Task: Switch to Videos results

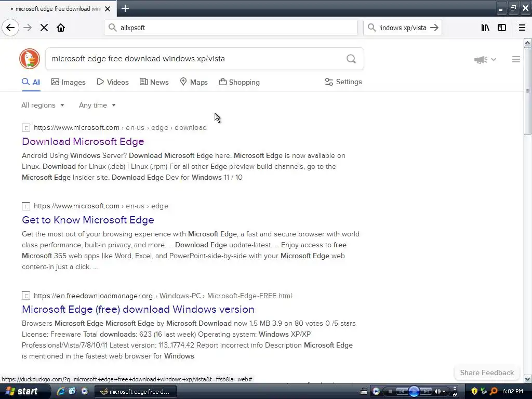Action: 113,82
